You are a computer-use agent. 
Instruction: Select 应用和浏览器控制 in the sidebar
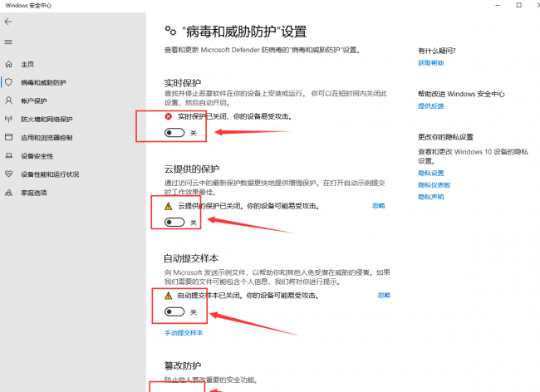(x=47, y=138)
